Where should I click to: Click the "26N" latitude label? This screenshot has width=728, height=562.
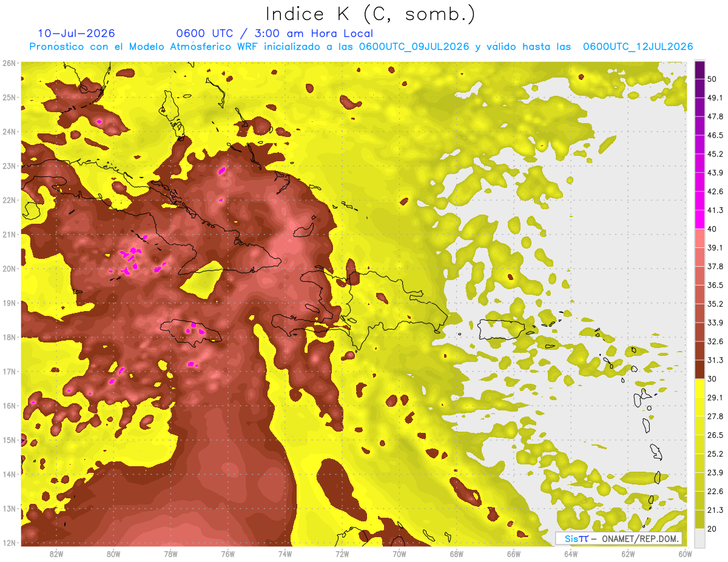pyautogui.click(x=9, y=63)
